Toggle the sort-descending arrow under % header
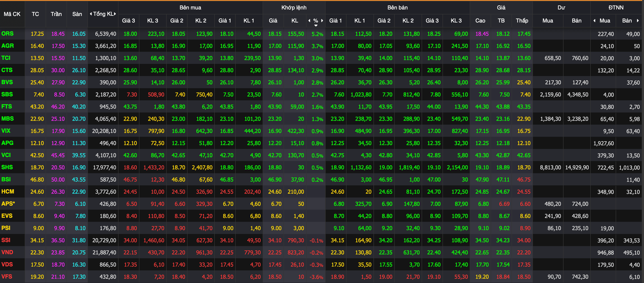 pyautogui.click(x=316, y=25)
